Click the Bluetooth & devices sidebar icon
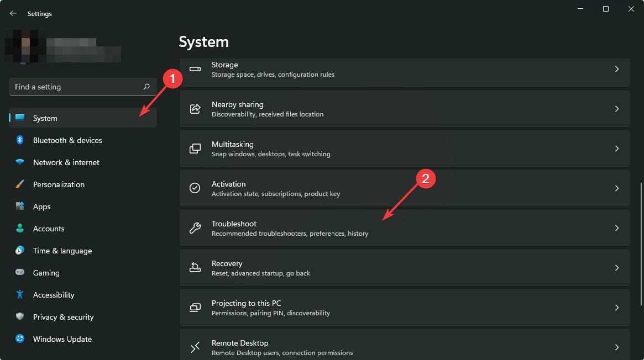Viewport: 644px width, 360px height. click(x=20, y=140)
